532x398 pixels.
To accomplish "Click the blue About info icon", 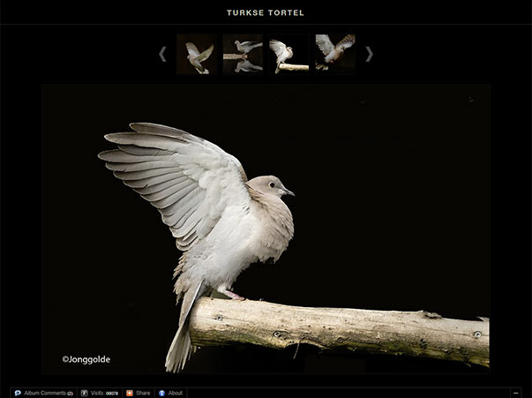I will [162, 393].
